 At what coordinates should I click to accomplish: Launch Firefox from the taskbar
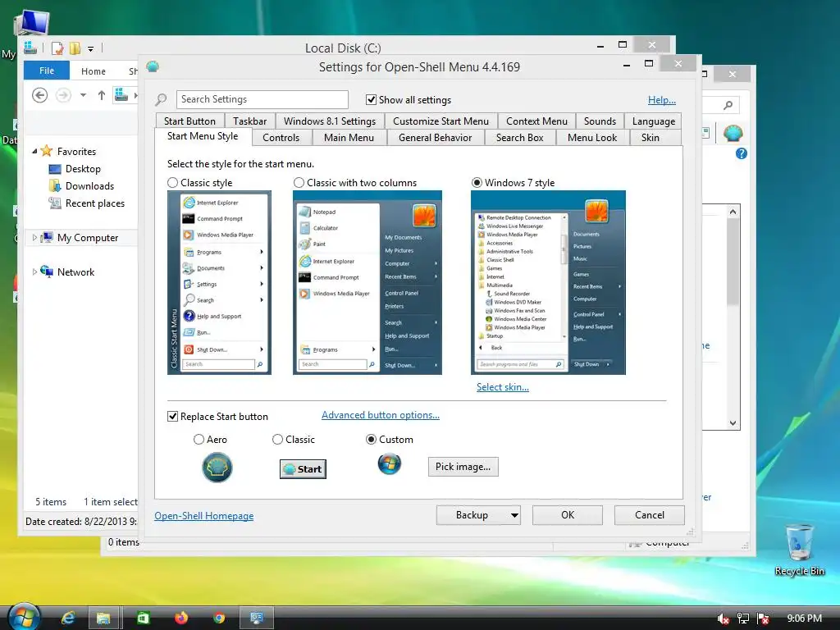coord(181,618)
